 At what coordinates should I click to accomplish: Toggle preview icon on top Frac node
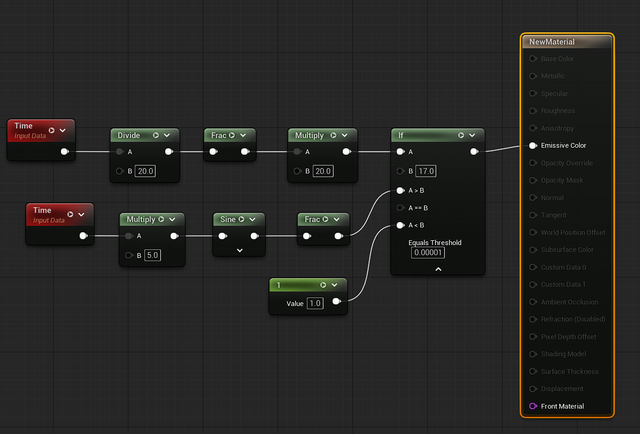232,135
